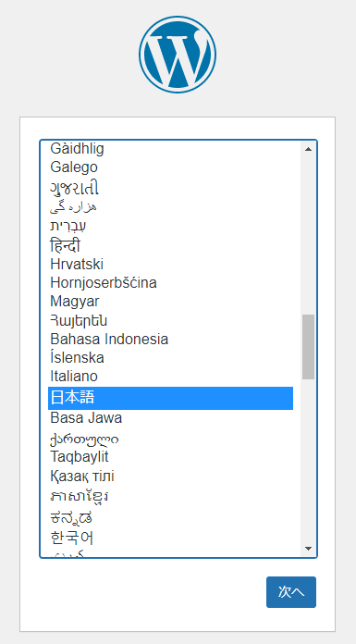Image resolution: width=356 pixels, height=644 pixels.
Task: Pick 한국어 Korean language
Action: [170, 538]
